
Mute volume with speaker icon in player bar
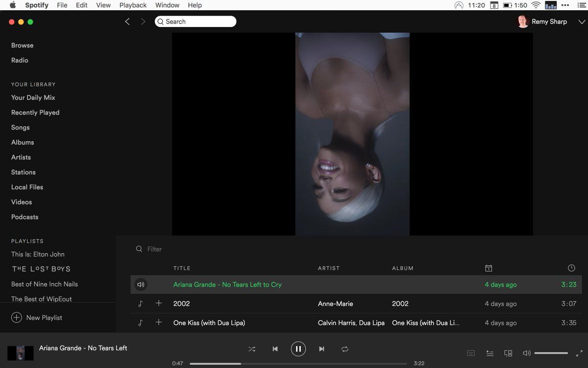[527, 353]
